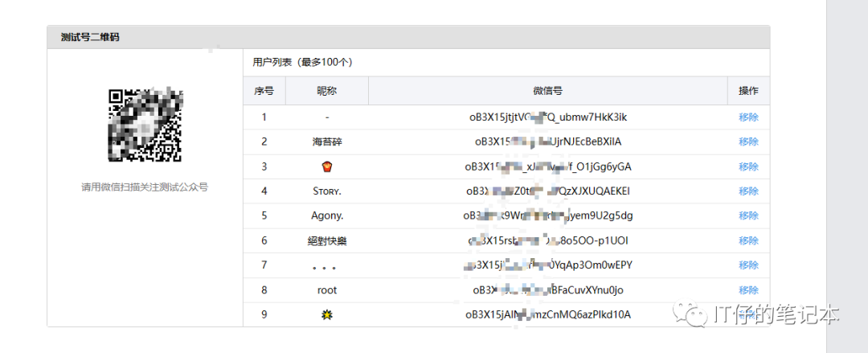Select nickname 絕對快樂

click(x=326, y=240)
